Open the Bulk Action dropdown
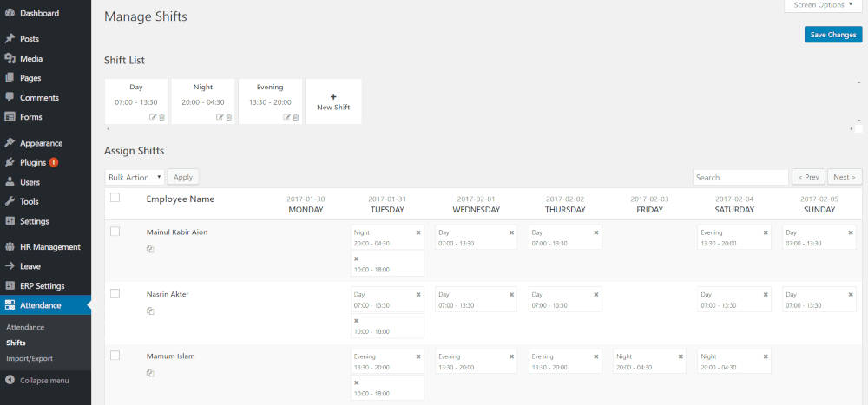This screenshot has width=868, height=405. pyautogui.click(x=135, y=177)
